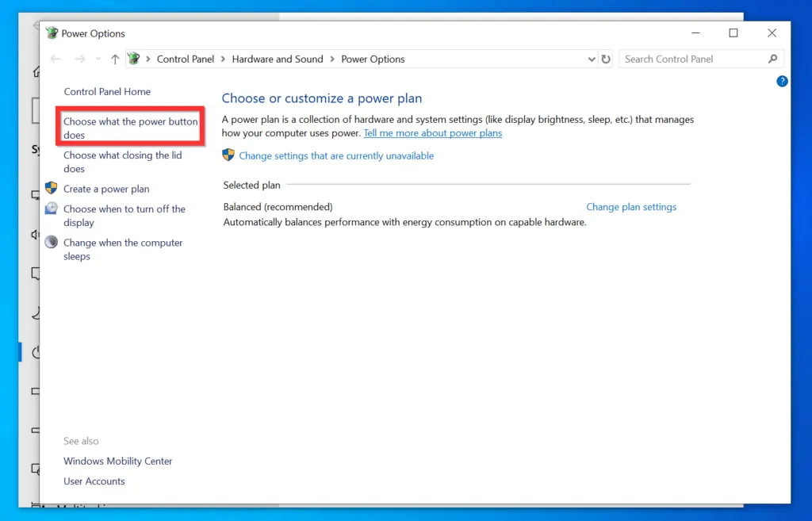Open Tell me more about power plans
Image resolution: width=812 pixels, height=521 pixels.
click(432, 133)
